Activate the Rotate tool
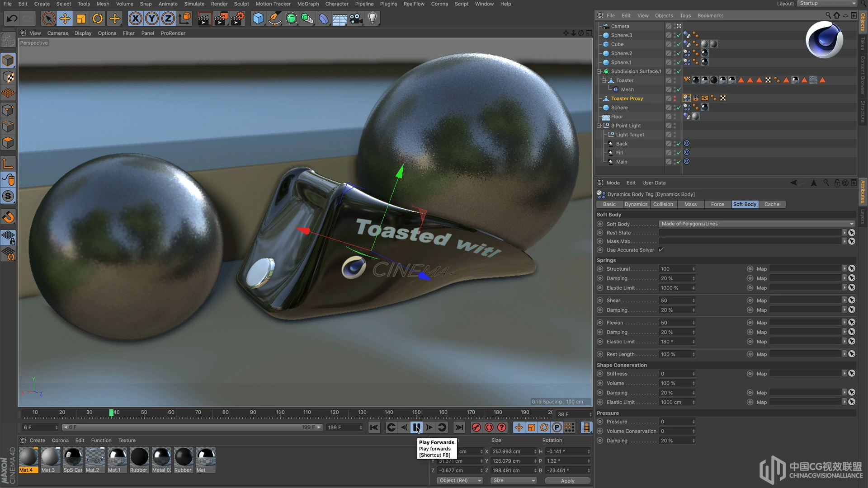Image resolution: width=868 pixels, height=488 pixels. (x=98, y=19)
